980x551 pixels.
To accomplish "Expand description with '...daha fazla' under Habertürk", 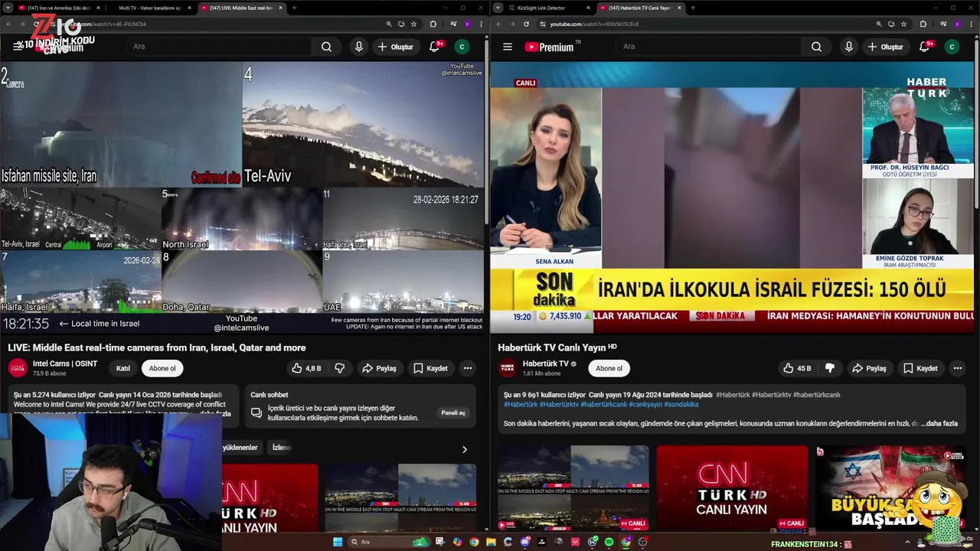I will tap(939, 423).
